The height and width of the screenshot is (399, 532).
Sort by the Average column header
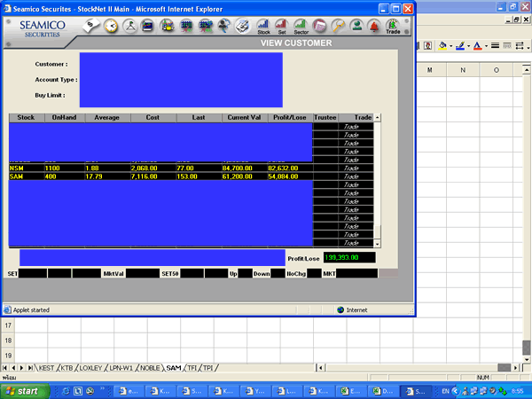pos(107,117)
